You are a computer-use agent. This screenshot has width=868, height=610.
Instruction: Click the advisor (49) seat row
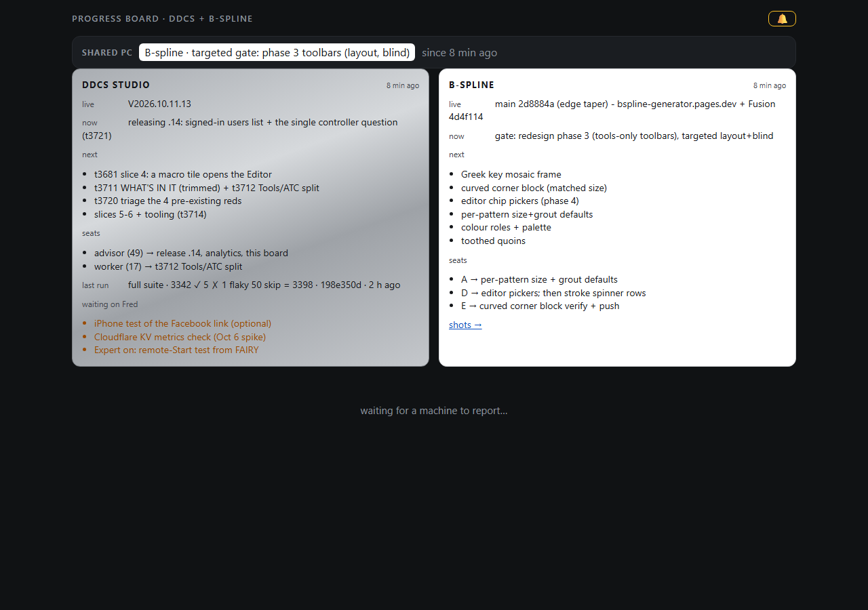coord(191,253)
